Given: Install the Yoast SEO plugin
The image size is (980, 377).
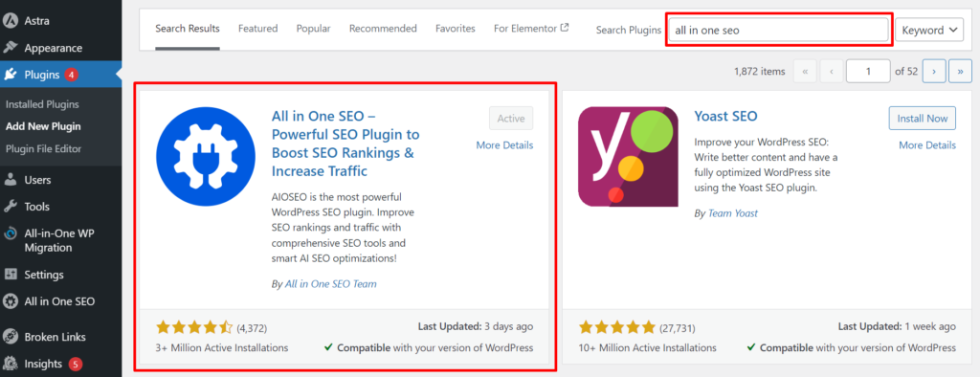Looking at the screenshot, I should click(x=923, y=118).
